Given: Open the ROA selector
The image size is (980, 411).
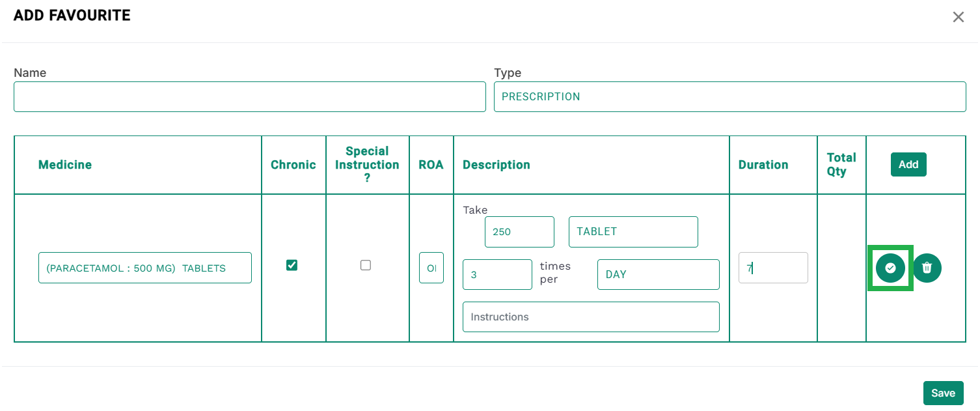Looking at the screenshot, I should (x=431, y=268).
